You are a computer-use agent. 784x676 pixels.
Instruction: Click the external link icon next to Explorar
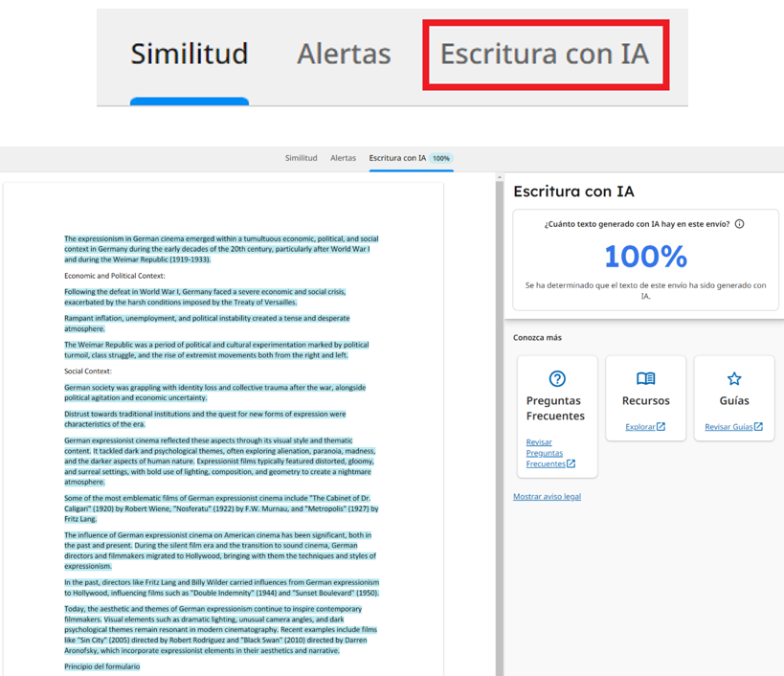pyautogui.click(x=661, y=427)
